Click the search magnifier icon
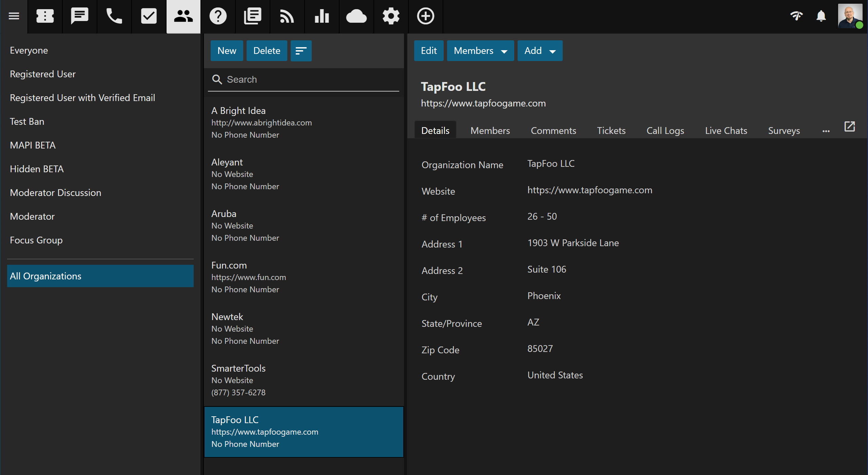 [x=217, y=79]
